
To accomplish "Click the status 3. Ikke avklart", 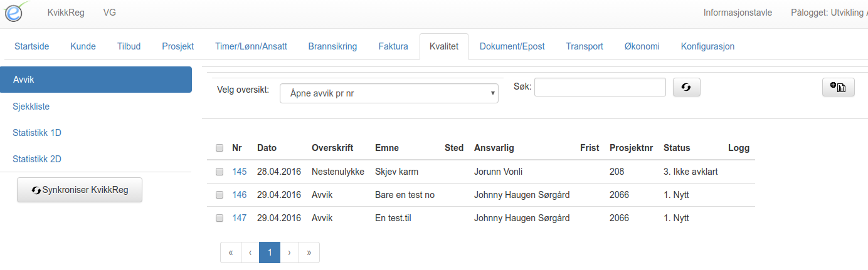I will click(691, 172).
